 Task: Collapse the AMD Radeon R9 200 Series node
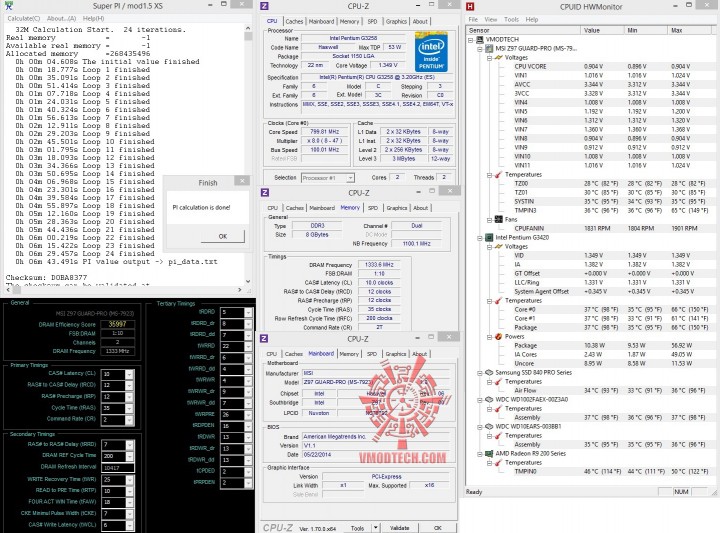[x=480, y=454]
